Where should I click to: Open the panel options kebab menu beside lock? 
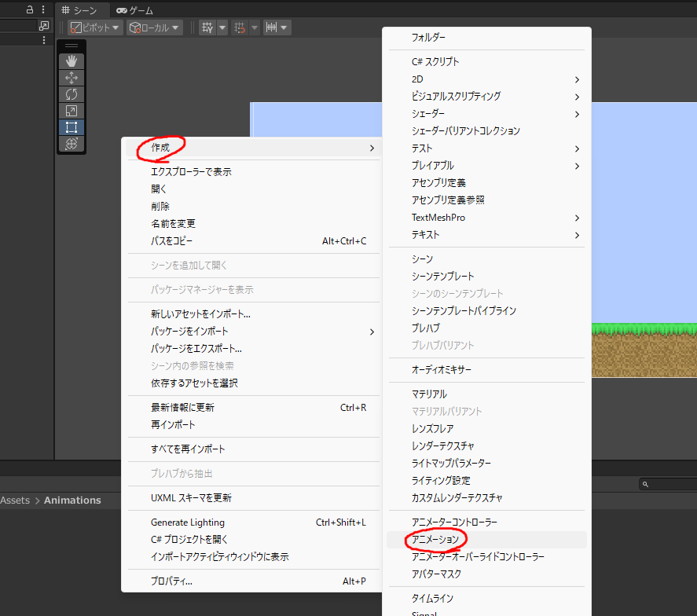pos(43,9)
